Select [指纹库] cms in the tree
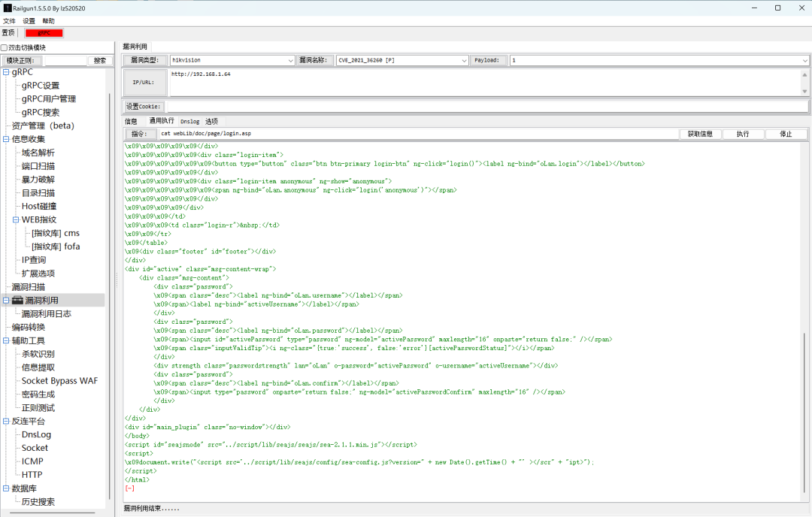812x517 pixels. (x=56, y=233)
